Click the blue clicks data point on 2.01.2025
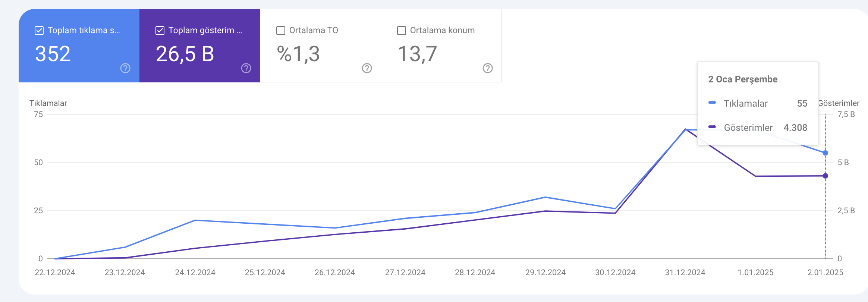The width and height of the screenshot is (868, 302). click(825, 153)
